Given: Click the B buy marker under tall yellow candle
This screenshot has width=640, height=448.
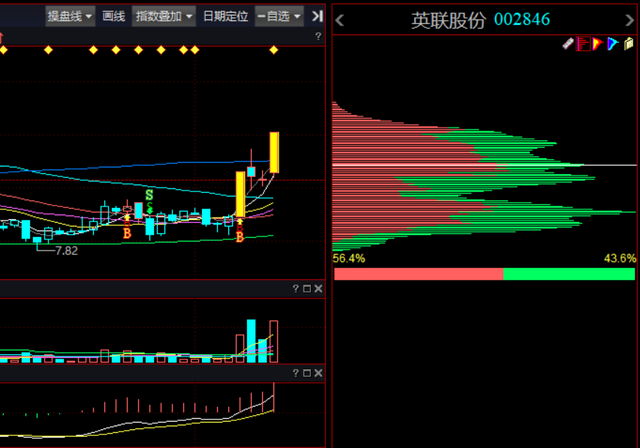Looking at the screenshot, I should [x=240, y=237].
